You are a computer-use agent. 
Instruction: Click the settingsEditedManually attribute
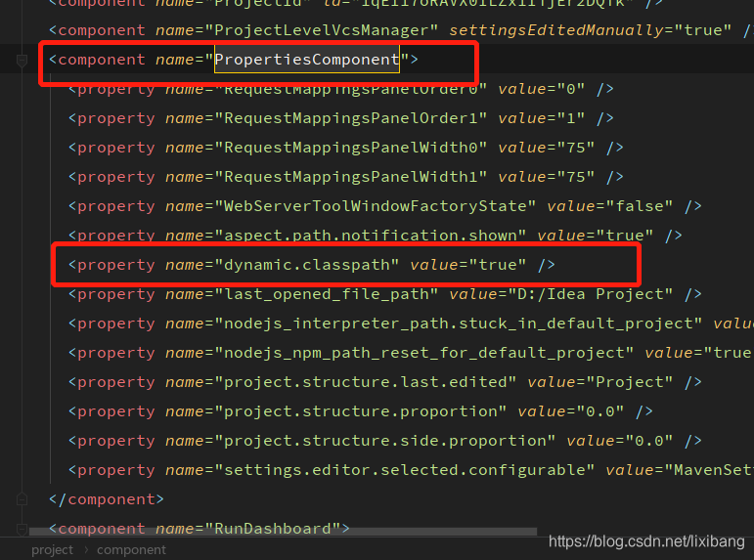tap(555, 30)
